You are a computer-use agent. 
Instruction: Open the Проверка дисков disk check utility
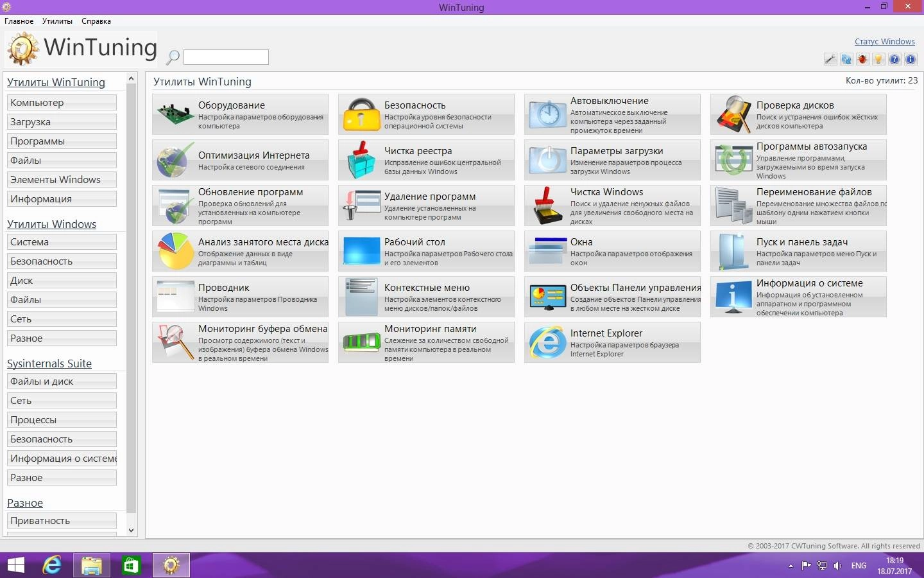point(798,114)
